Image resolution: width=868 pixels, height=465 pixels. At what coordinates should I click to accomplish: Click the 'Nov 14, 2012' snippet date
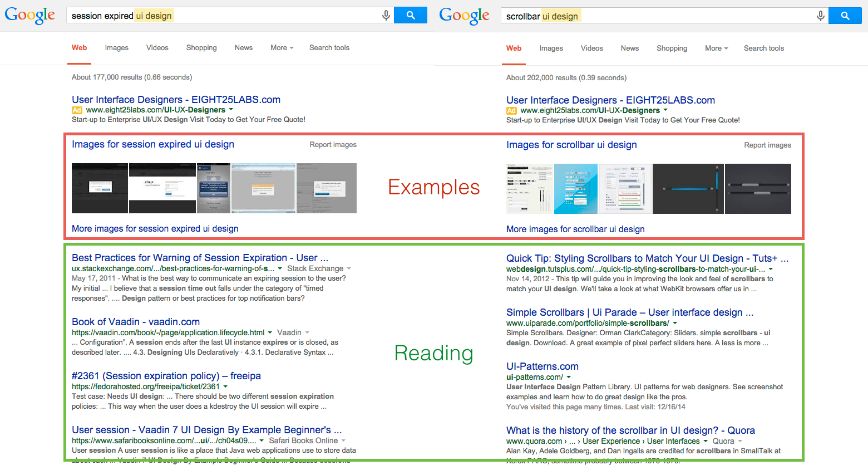[528, 279]
